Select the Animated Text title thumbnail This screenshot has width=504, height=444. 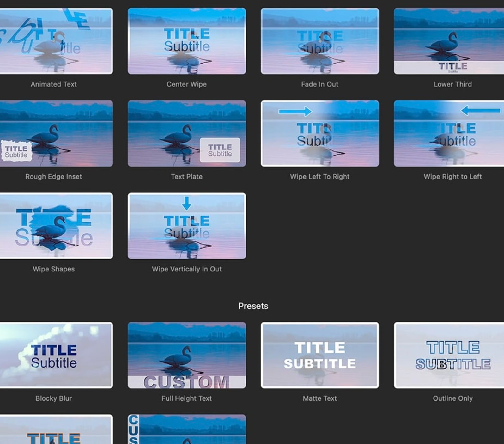[x=56, y=41]
